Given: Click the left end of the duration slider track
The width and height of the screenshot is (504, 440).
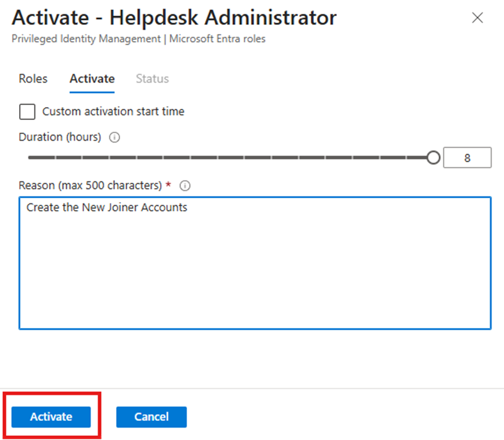Looking at the screenshot, I should 30,158.
